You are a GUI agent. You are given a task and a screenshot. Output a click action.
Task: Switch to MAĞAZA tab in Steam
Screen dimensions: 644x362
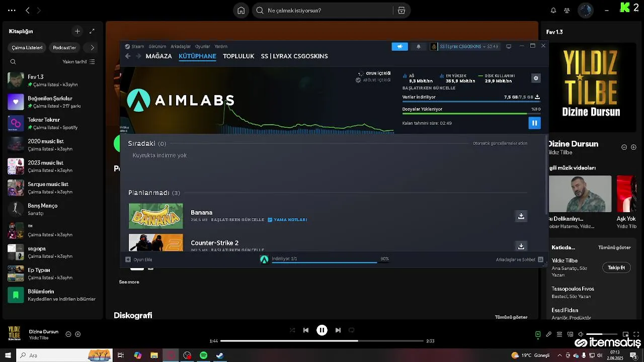[158, 56]
